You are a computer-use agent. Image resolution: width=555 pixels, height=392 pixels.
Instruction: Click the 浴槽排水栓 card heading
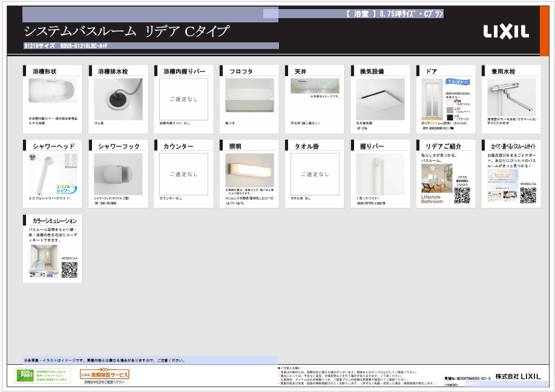pyautogui.click(x=113, y=71)
